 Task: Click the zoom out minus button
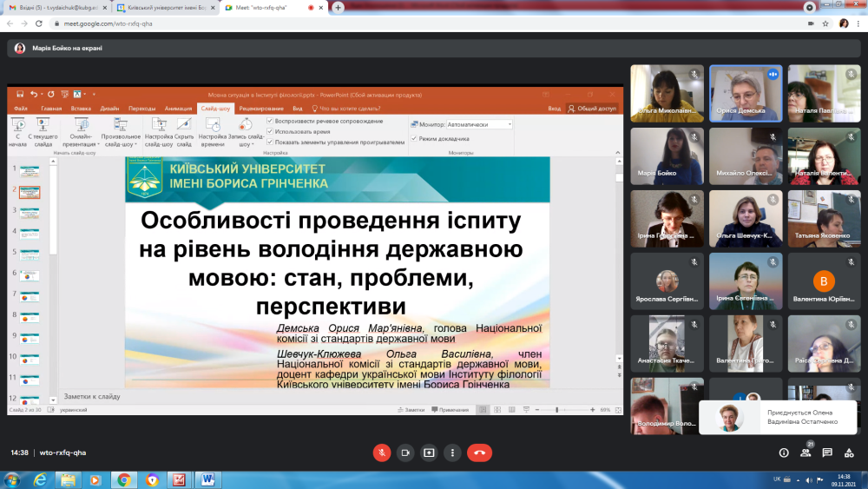coord(537,410)
